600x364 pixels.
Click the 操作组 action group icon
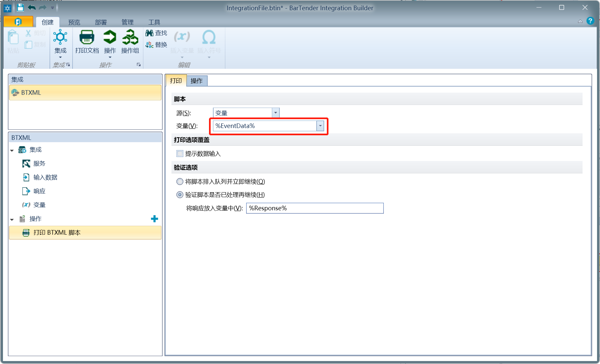point(130,38)
